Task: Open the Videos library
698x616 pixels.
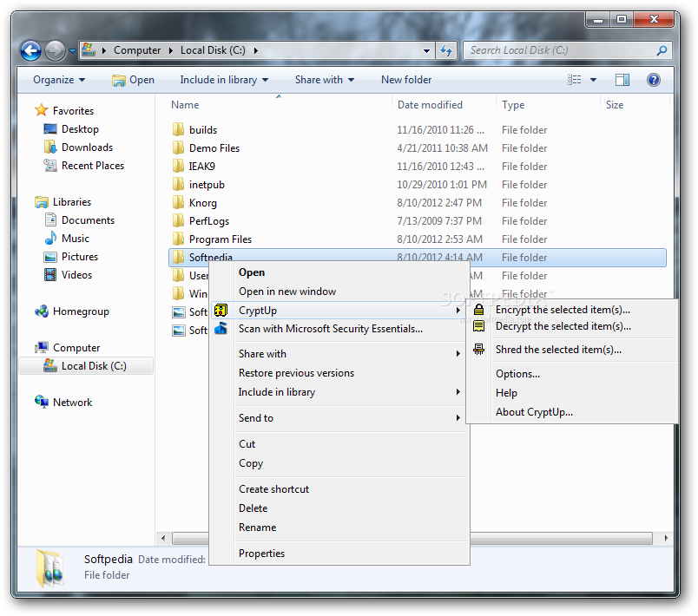Action: coord(68,275)
